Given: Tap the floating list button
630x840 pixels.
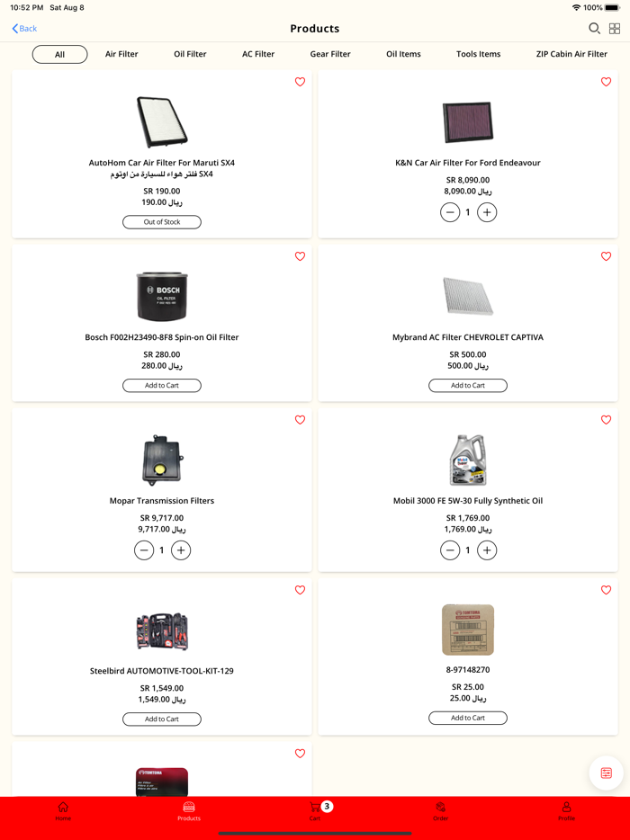Looking at the screenshot, I should tap(606, 773).
